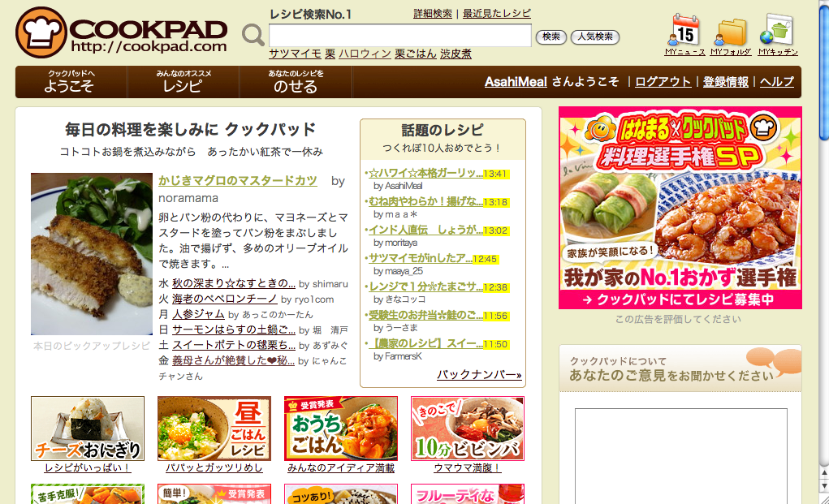The width and height of the screenshot is (829, 504).
Task: Open MYニュース calendar icon
Action: (x=684, y=31)
